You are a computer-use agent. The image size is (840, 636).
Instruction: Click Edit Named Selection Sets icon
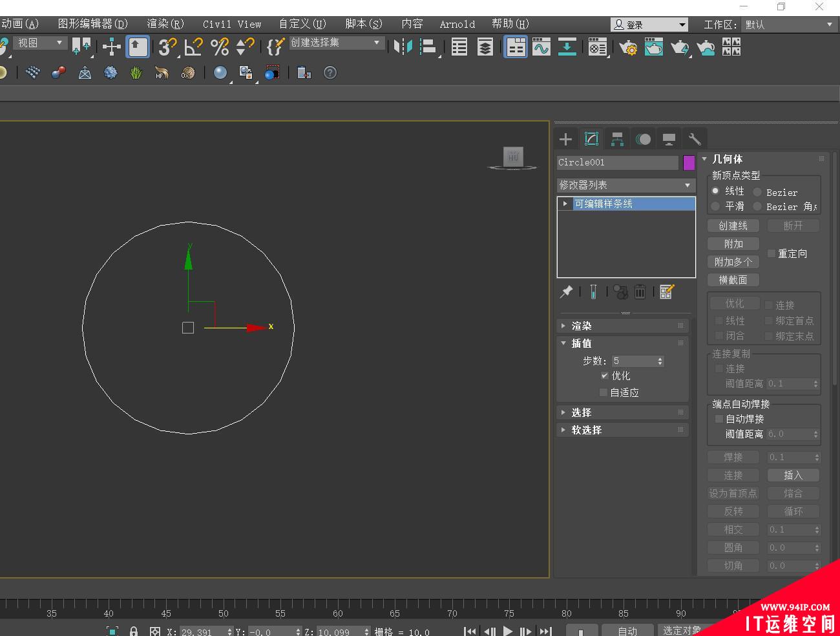coord(276,47)
